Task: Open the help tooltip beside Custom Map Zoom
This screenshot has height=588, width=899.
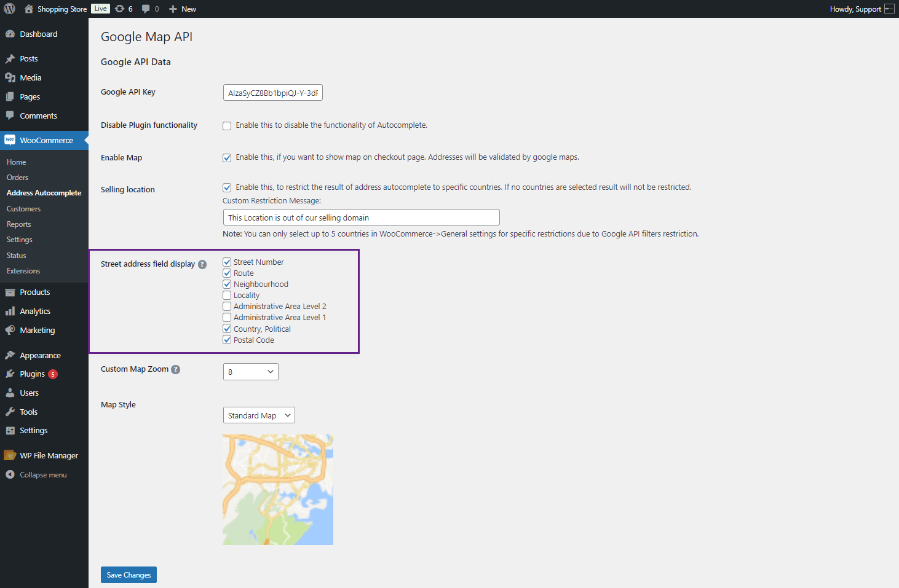Action: pyautogui.click(x=175, y=369)
